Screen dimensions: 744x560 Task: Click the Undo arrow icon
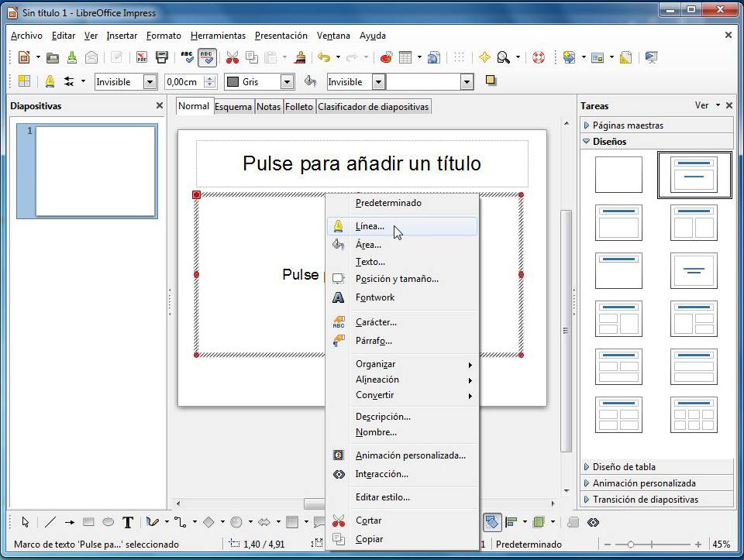(x=324, y=58)
